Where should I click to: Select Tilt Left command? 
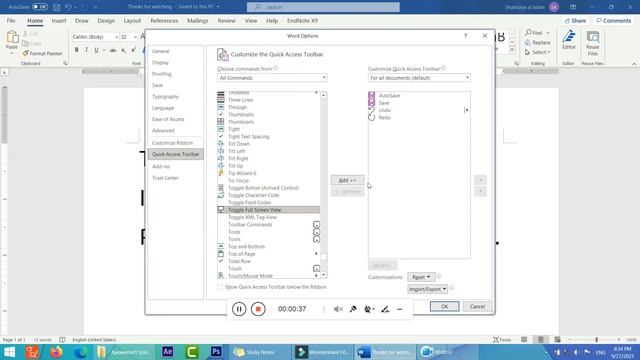(269, 151)
